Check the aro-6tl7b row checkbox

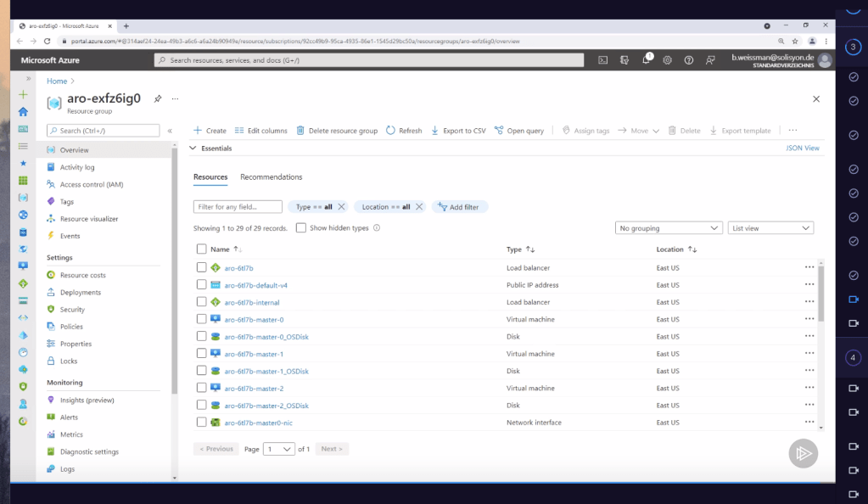point(201,267)
